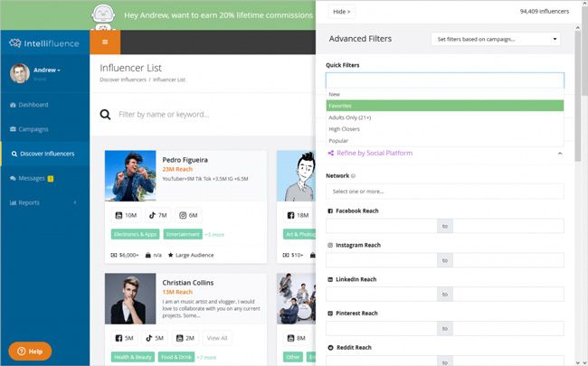The width and height of the screenshot is (588, 366).
Task: Click the YouTube 8M reach badge
Action: pos(296,338)
